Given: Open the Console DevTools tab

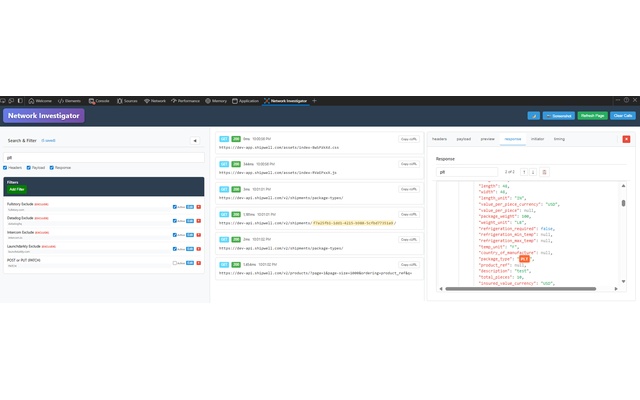Looking at the screenshot, I should [99, 101].
